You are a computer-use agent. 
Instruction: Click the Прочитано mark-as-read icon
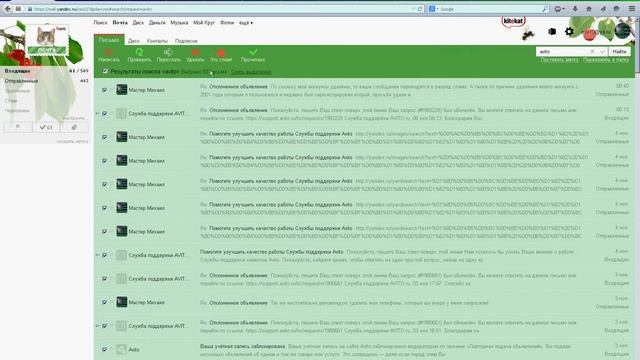pos(253,52)
